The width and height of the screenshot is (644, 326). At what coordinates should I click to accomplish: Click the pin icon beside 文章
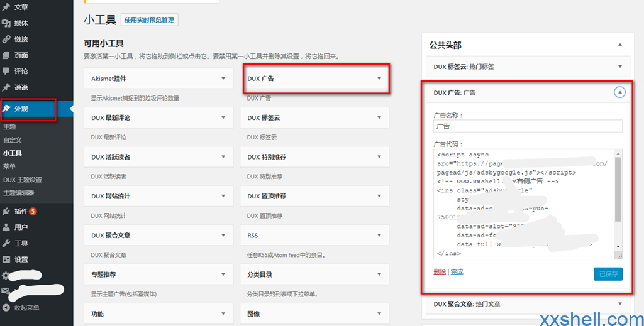coord(6,8)
